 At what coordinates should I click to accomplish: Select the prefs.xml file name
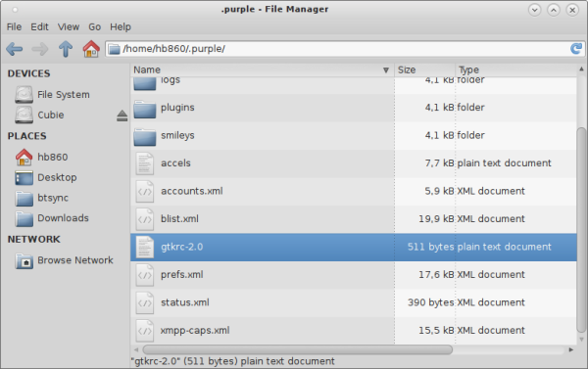pos(182,275)
